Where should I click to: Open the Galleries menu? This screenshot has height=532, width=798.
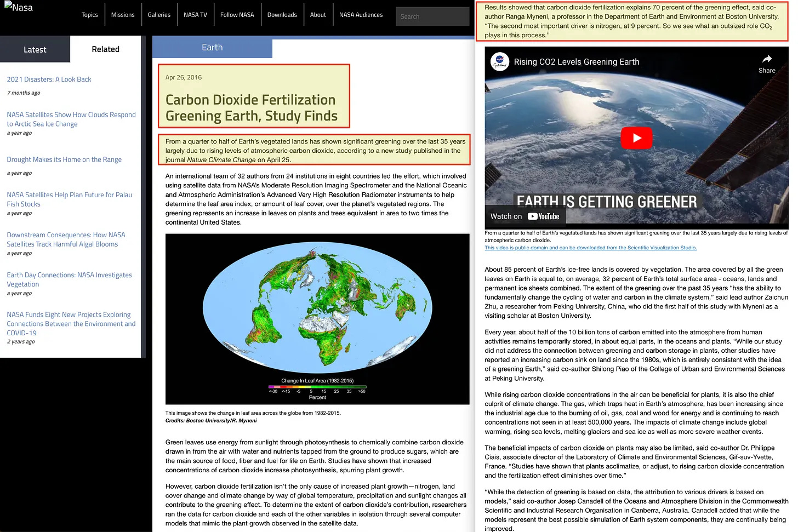[x=159, y=15]
